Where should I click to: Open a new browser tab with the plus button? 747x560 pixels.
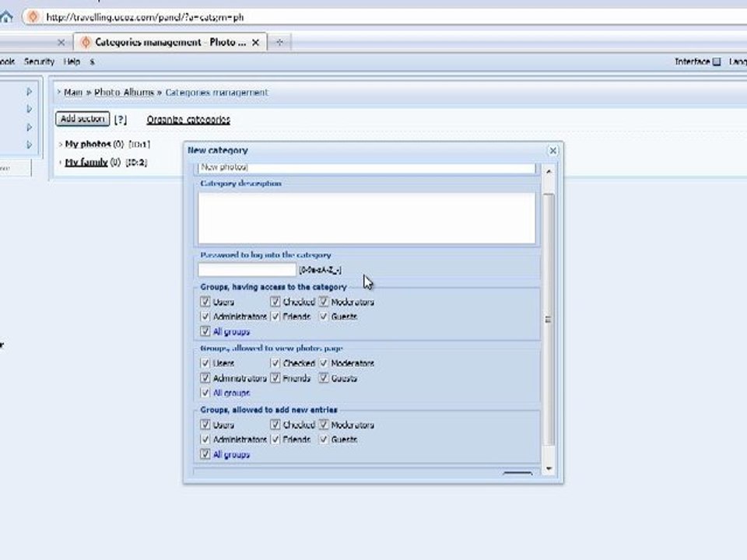tap(279, 42)
